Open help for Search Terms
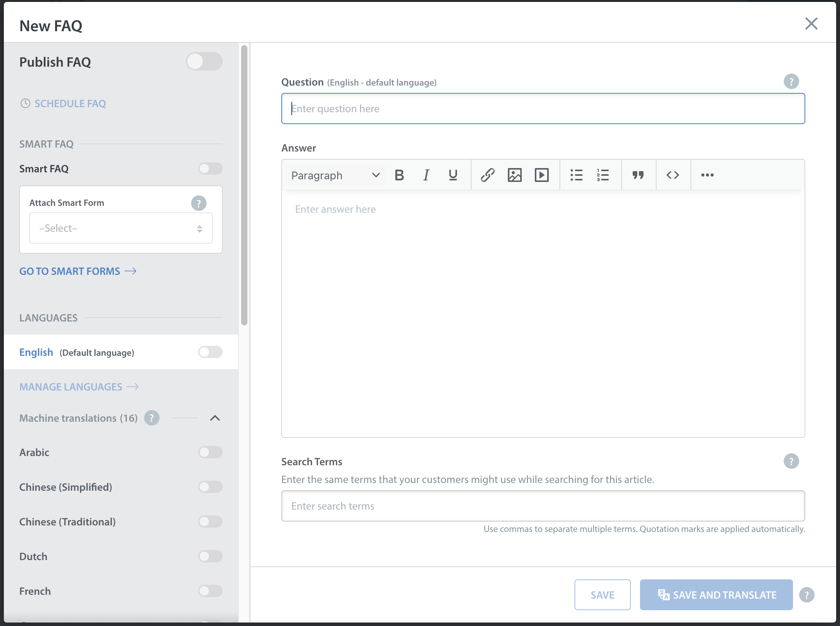This screenshot has width=840, height=626. click(x=791, y=461)
